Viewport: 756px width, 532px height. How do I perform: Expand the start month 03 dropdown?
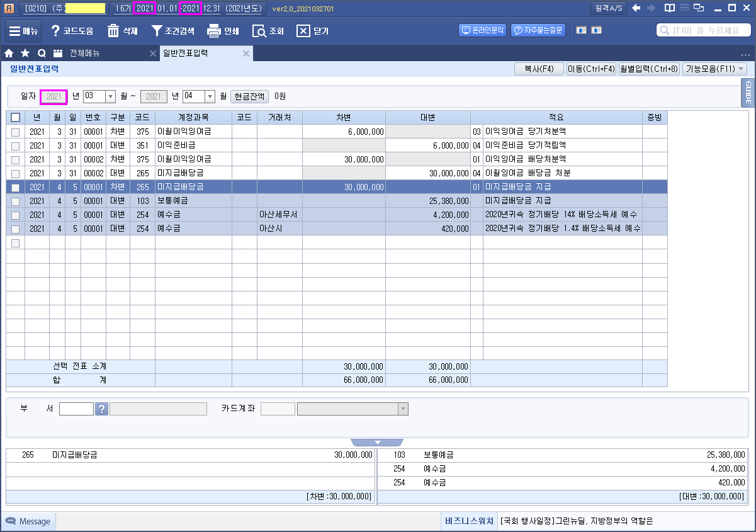pyautogui.click(x=110, y=97)
